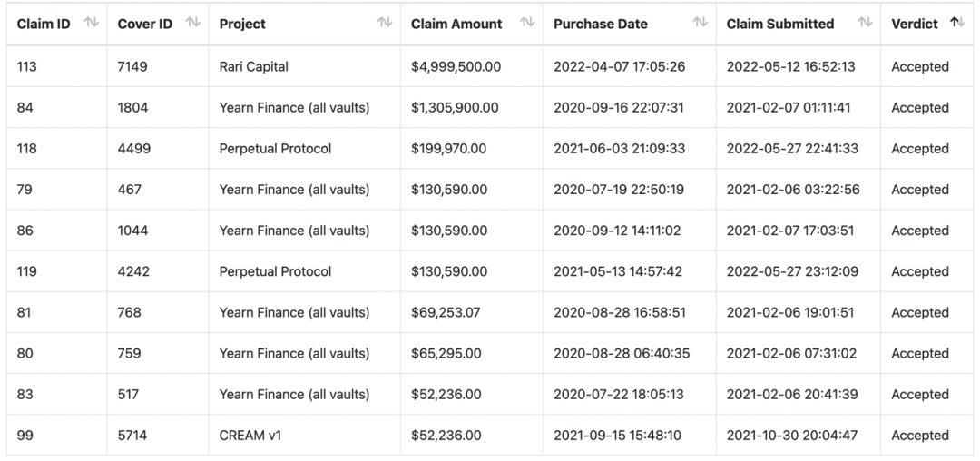This screenshot has height=461, width=980.
Task: Sort table by Claim ID header
Action: pyautogui.click(x=44, y=25)
